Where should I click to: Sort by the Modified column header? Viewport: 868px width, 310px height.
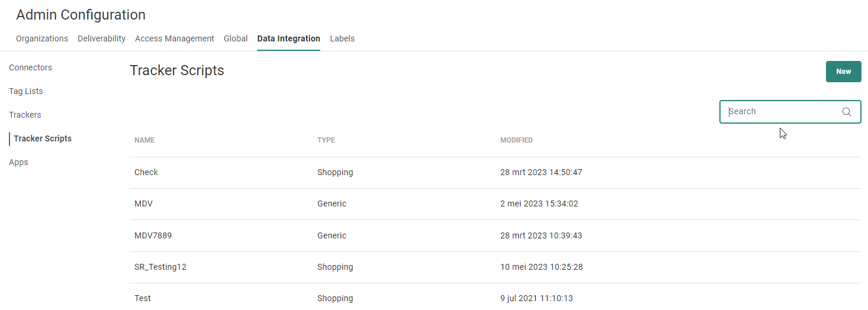pos(516,140)
